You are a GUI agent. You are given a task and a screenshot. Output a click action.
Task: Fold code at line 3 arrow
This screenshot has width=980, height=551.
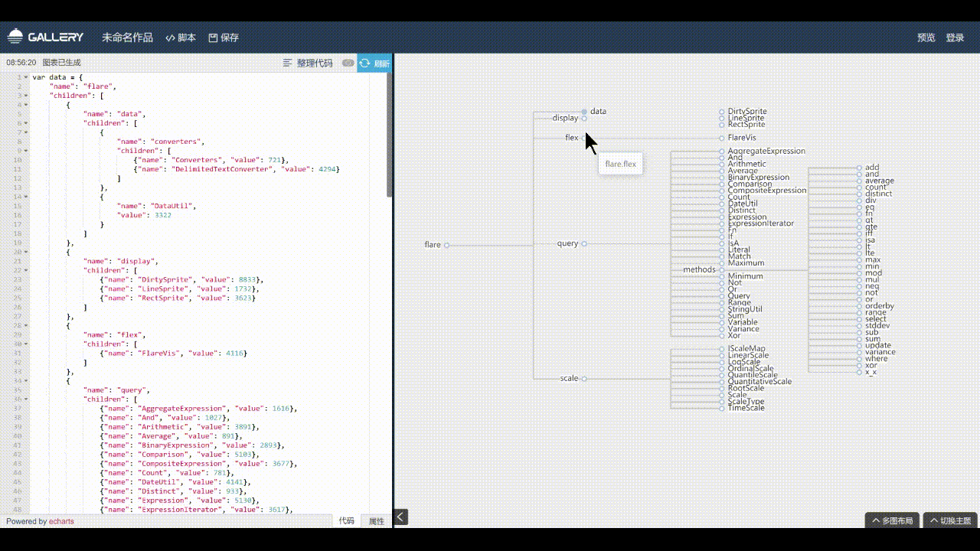26,96
